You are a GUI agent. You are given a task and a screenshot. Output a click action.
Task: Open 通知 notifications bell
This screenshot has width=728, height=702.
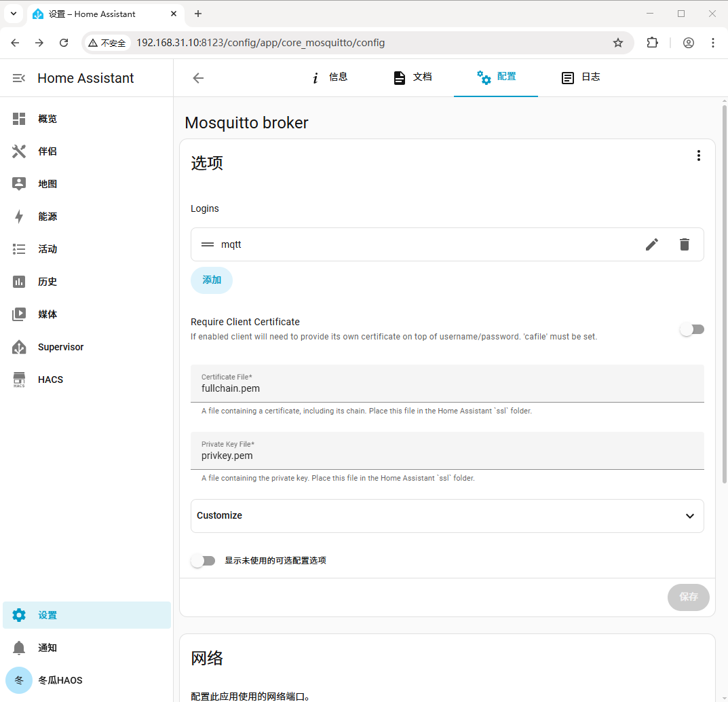tap(86, 648)
